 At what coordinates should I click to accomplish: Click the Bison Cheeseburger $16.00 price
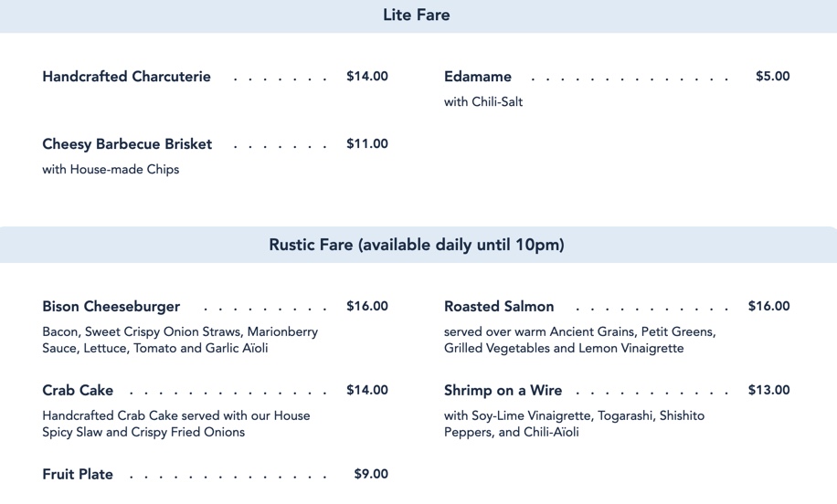click(366, 307)
